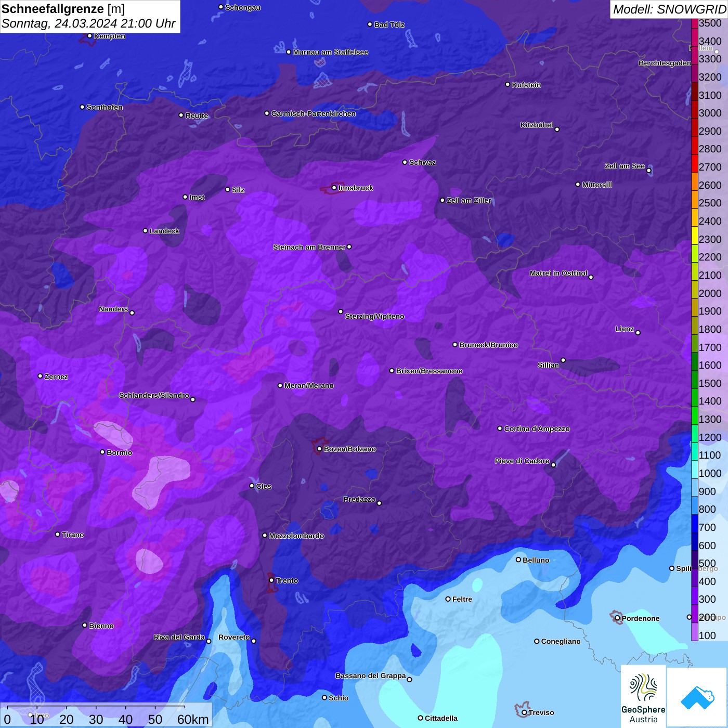Image resolution: width=728 pixels, height=728 pixels.
Task: Click the Predazzo label
Action: tap(359, 499)
